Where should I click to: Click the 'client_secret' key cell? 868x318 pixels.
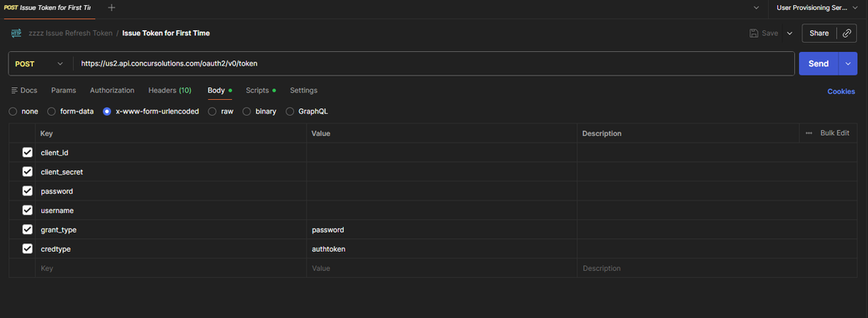[171, 171]
